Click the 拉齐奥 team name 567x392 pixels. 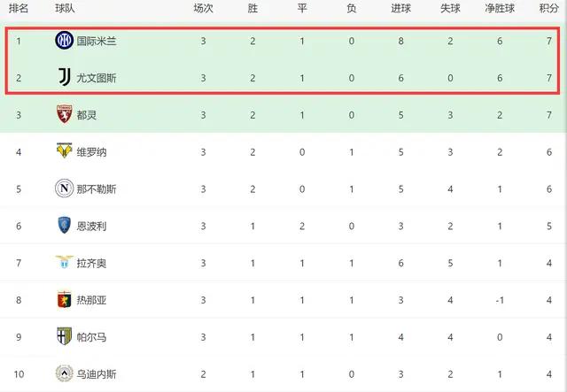(x=91, y=263)
